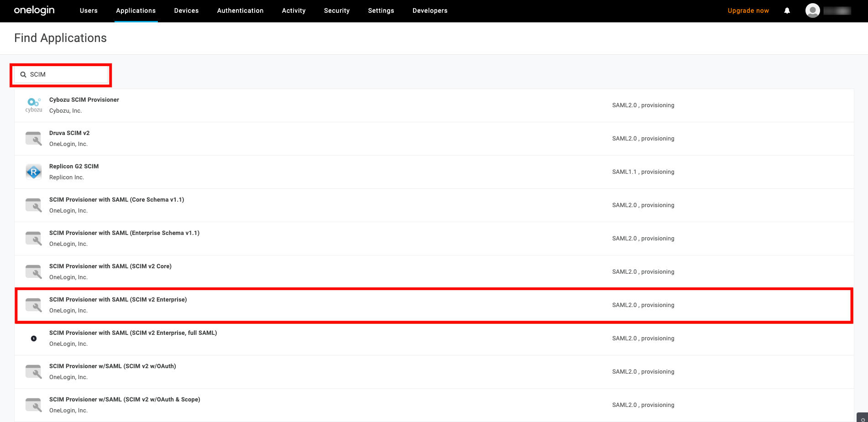Click icon for SCIM Provisioner Core Schema v1.1
The height and width of the screenshot is (422, 868).
(x=34, y=205)
